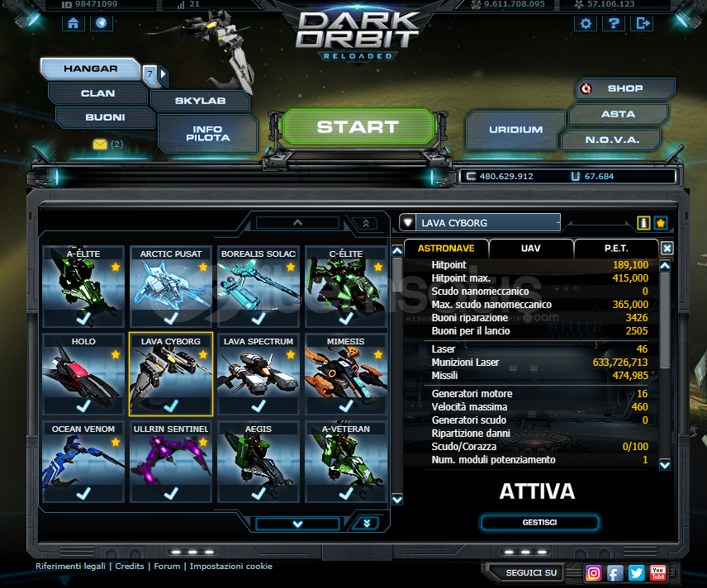Screen dimensions: 707x588
Task: Click stats panel scroll up arrow
Action: [665, 266]
